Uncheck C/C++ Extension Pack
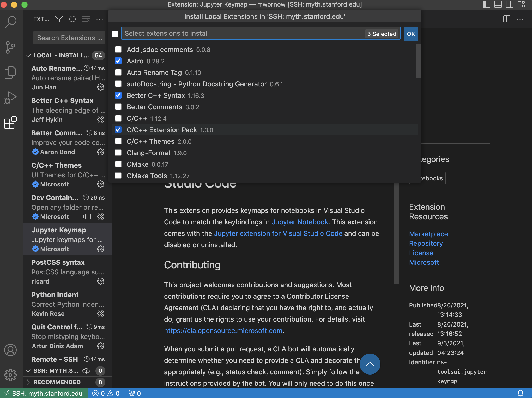Viewport: 532px width, 398px height. [118, 130]
